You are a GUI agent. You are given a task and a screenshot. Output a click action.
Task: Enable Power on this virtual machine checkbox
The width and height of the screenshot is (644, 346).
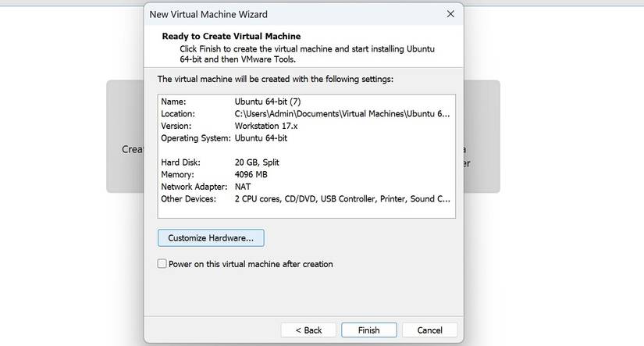[162, 264]
